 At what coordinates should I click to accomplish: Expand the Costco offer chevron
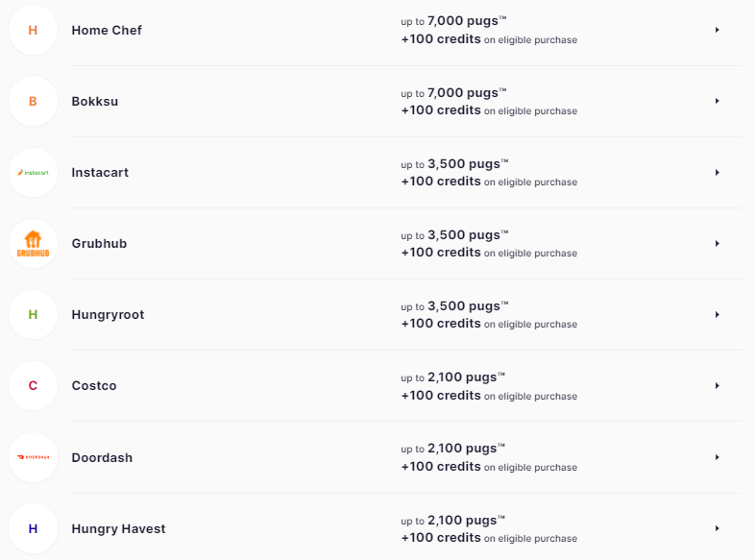pyautogui.click(x=717, y=386)
